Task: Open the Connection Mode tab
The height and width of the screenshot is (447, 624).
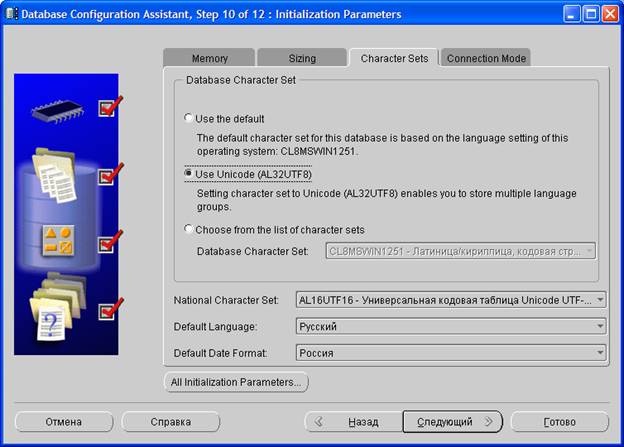Action: click(x=486, y=58)
